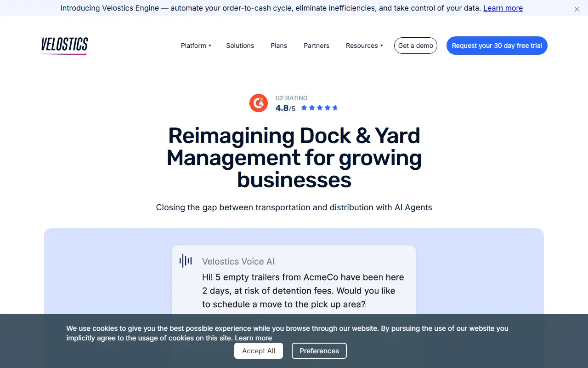
Task: Click the "Reimagining Dock & Yard Management" headline
Action: (294, 157)
